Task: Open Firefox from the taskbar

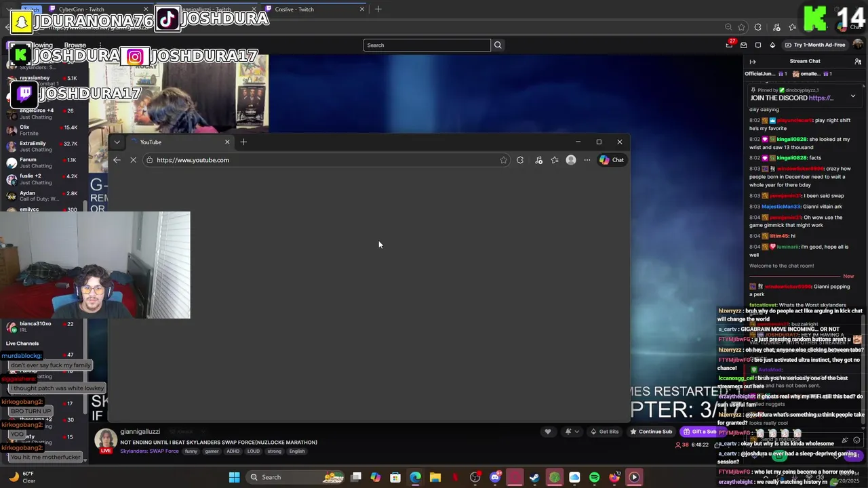Action: click(614, 477)
